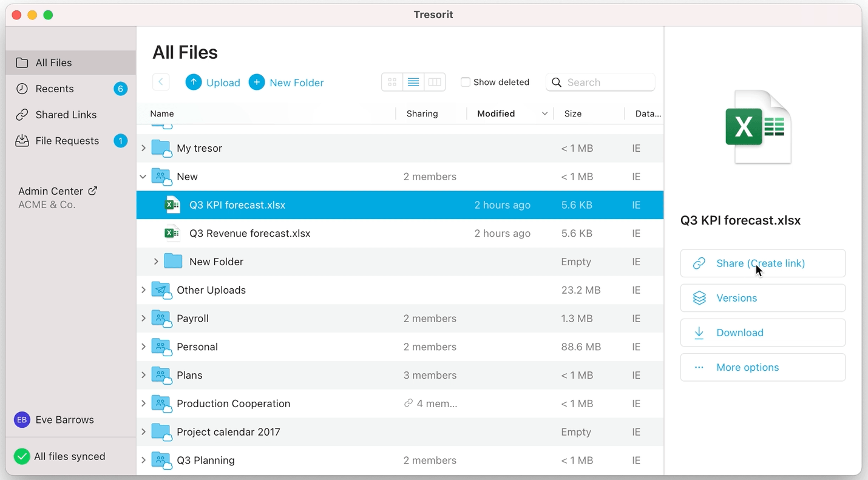Click the File Requests inbox icon
The height and width of the screenshot is (480, 868).
(22, 141)
